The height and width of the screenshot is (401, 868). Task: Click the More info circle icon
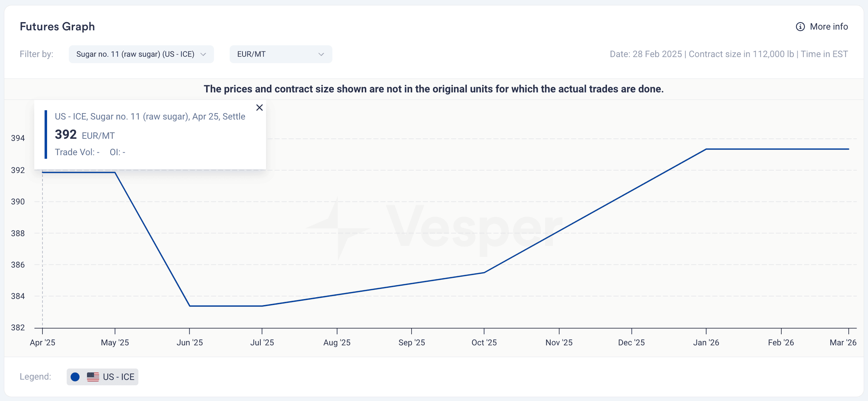[800, 27]
